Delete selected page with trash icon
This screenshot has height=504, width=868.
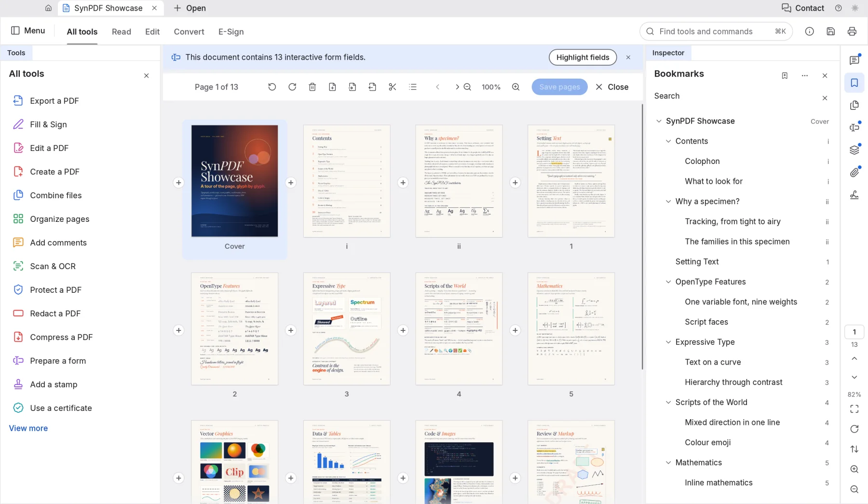tap(312, 87)
